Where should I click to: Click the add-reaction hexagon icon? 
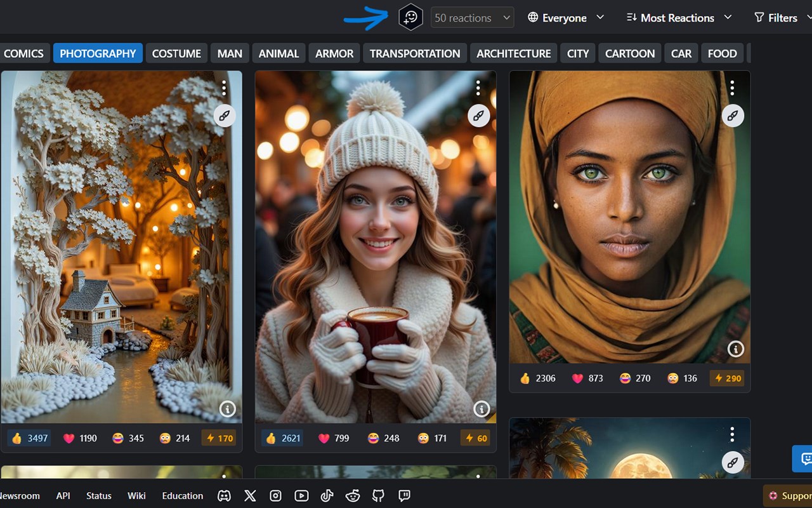(x=410, y=18)
